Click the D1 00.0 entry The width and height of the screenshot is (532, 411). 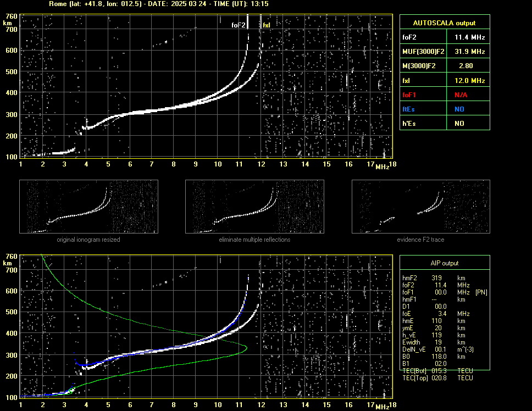click(x=424, y=307)
